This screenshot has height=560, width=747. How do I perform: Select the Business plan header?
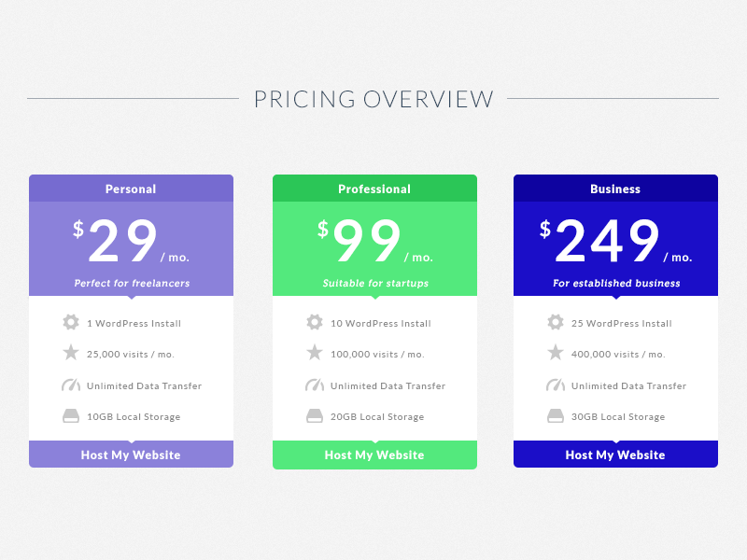[x=615, y=189]
